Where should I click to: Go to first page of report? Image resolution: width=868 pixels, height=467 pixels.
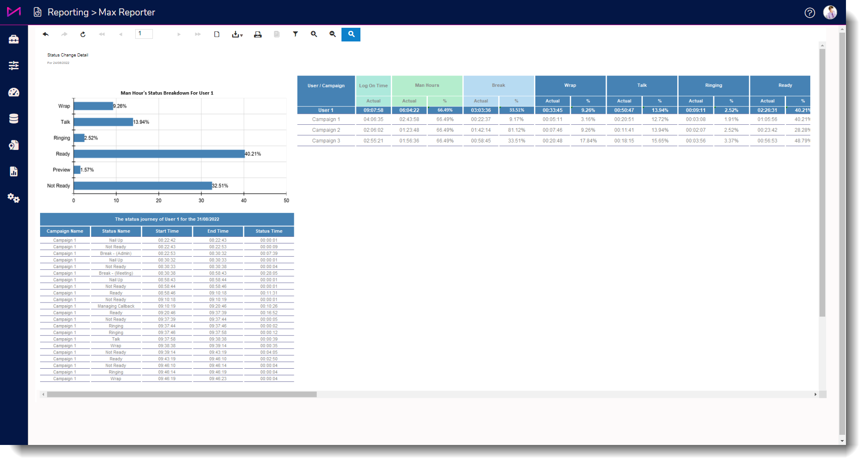coord(102,34)
